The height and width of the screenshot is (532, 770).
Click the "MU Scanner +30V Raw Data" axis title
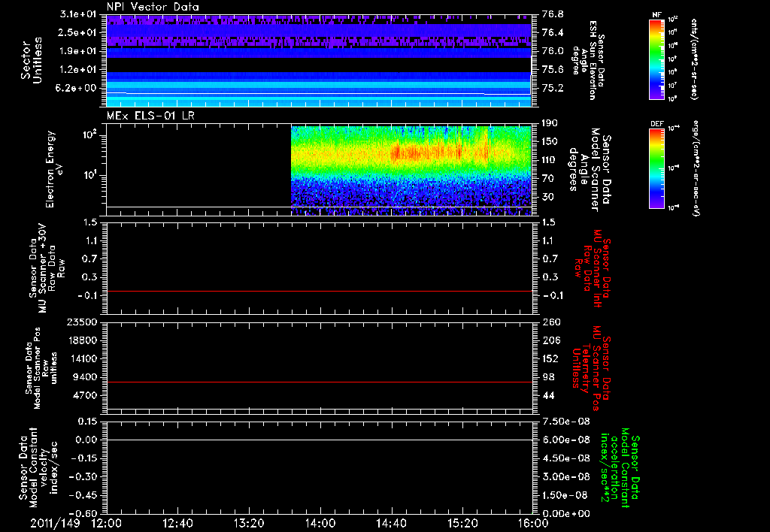46,268
